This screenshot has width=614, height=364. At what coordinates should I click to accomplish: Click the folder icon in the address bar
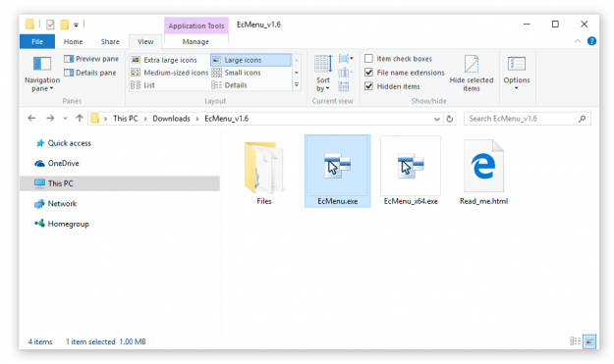[94, 118]
